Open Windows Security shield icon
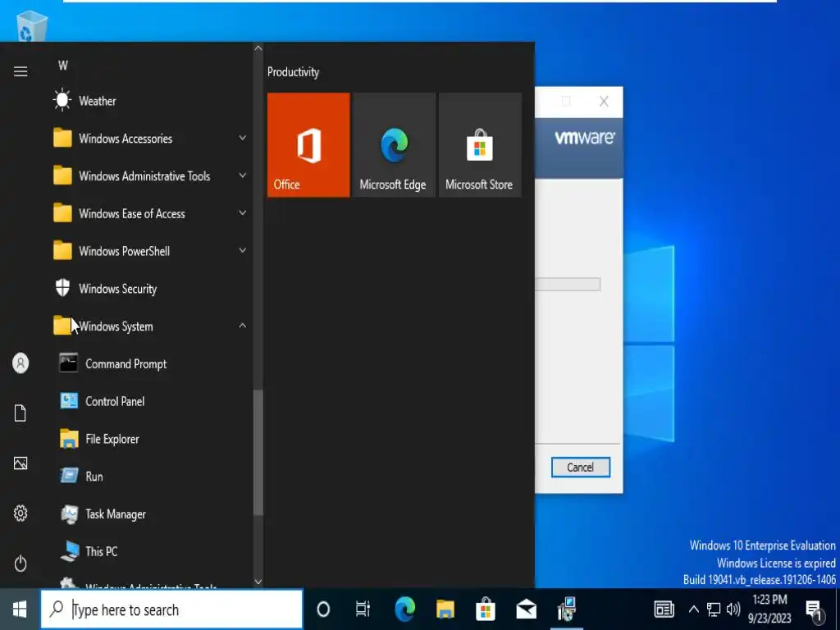 tap(62, 288)
